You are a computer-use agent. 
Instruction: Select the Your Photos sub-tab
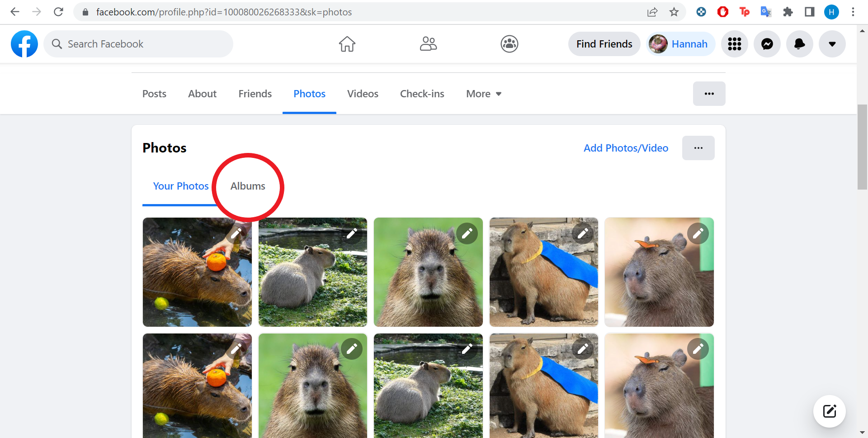(181, 186)
